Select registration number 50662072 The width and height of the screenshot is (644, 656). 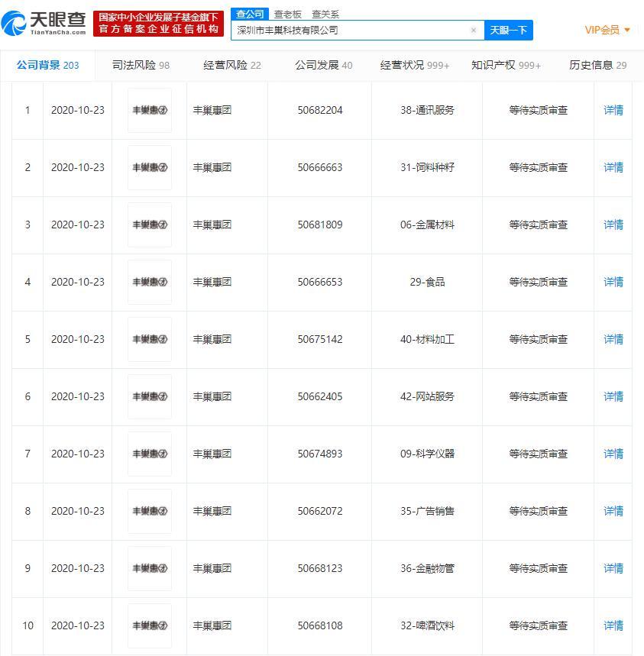(x=320, y=511)
